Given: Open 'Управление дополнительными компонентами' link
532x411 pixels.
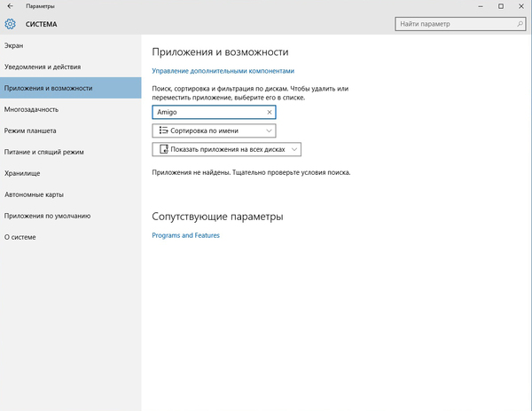Looking at the screenshot, I should point(223,70).
